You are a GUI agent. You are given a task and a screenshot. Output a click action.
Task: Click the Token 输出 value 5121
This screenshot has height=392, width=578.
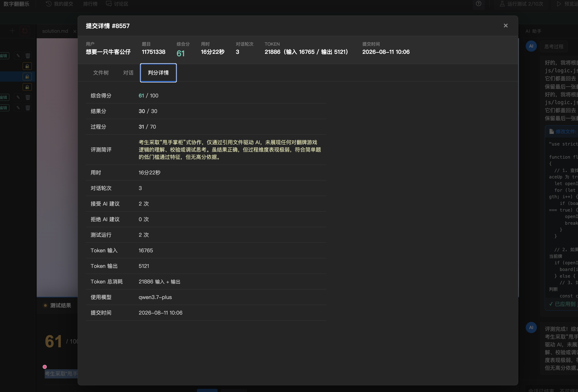[144, 266]
